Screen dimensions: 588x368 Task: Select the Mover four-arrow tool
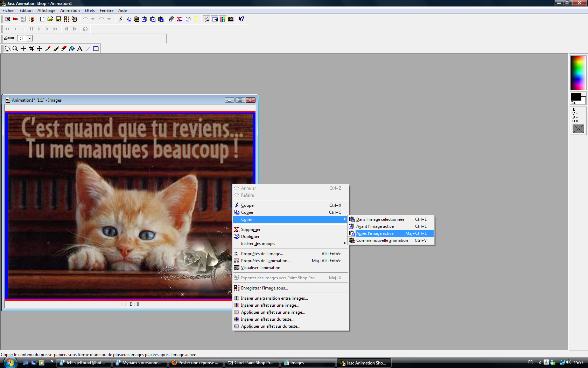coord(40,49)
